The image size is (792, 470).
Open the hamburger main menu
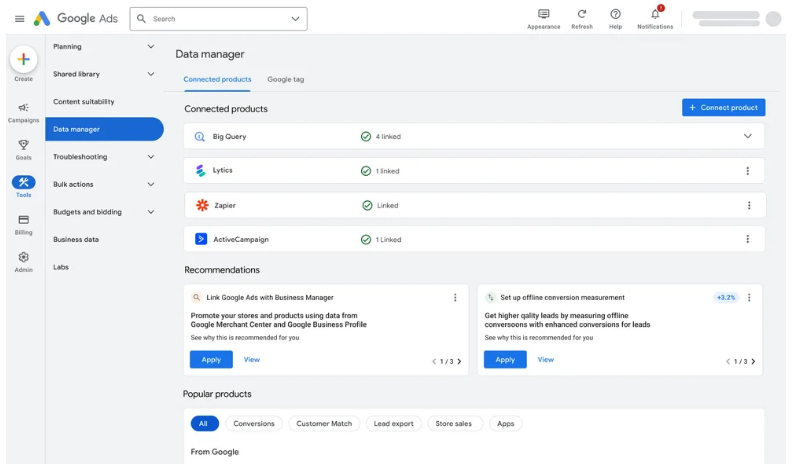coord(19,19)
